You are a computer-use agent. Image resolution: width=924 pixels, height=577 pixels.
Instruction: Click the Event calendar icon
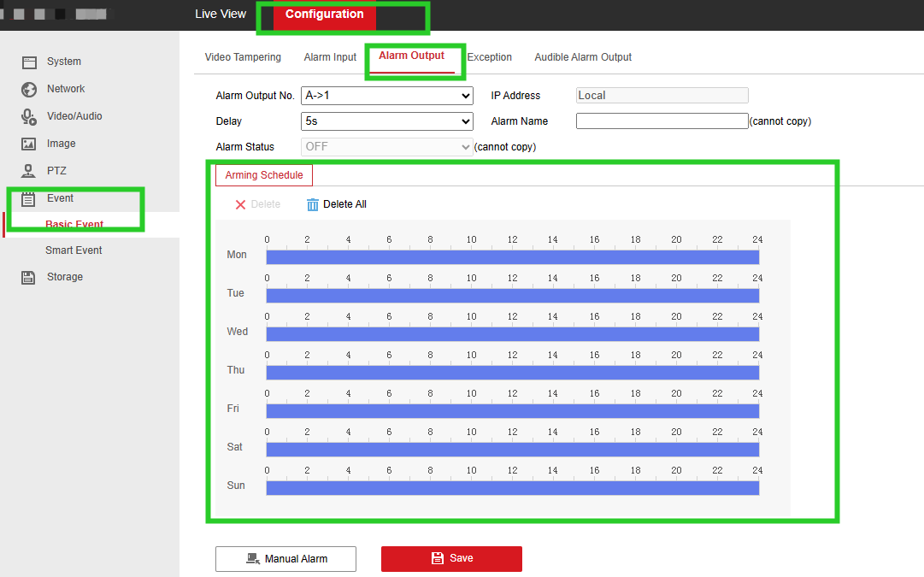[29, 199]
